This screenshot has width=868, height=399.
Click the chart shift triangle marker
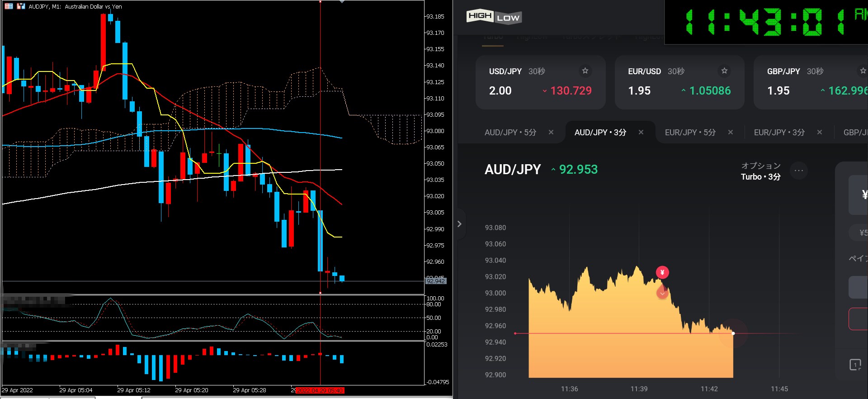click(342, 2)
